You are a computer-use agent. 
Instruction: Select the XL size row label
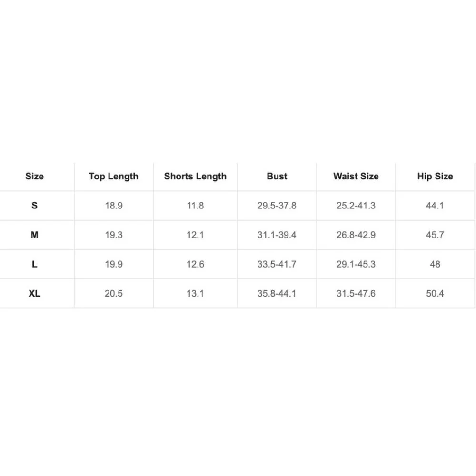click(x=34, y=293)
